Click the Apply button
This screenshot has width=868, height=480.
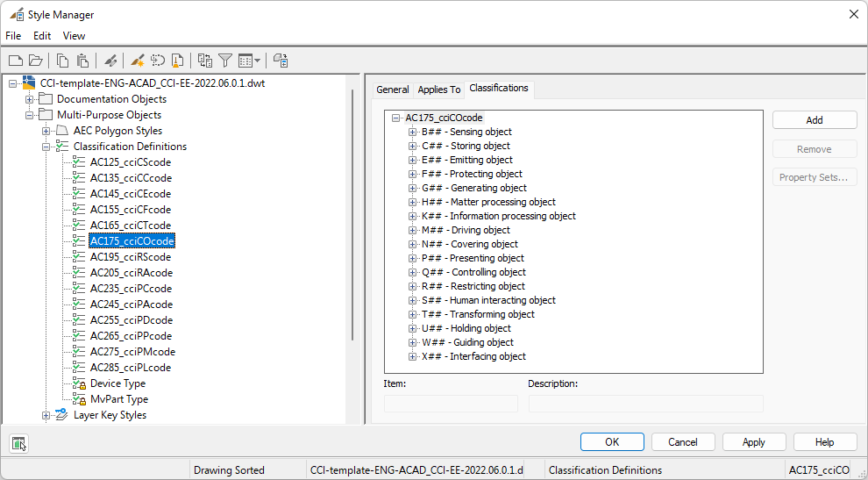coord(754,442)
